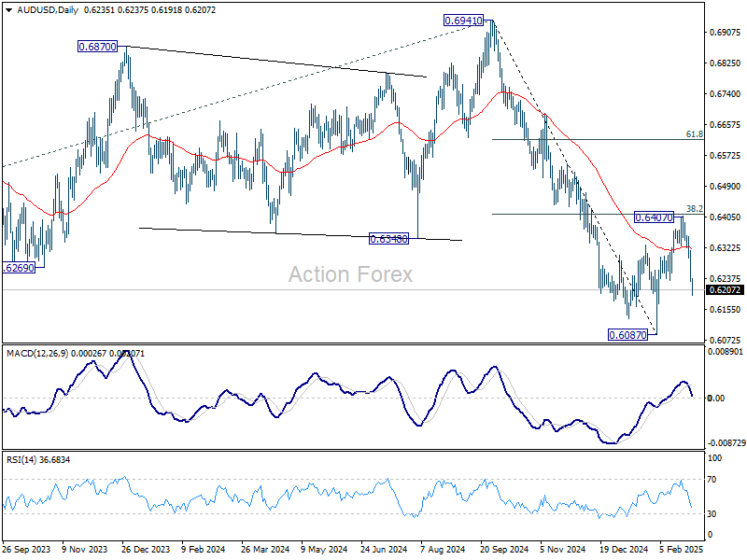Click the RSI 70 level axis label
Screen dimensions: 747x560
point(712,480)
